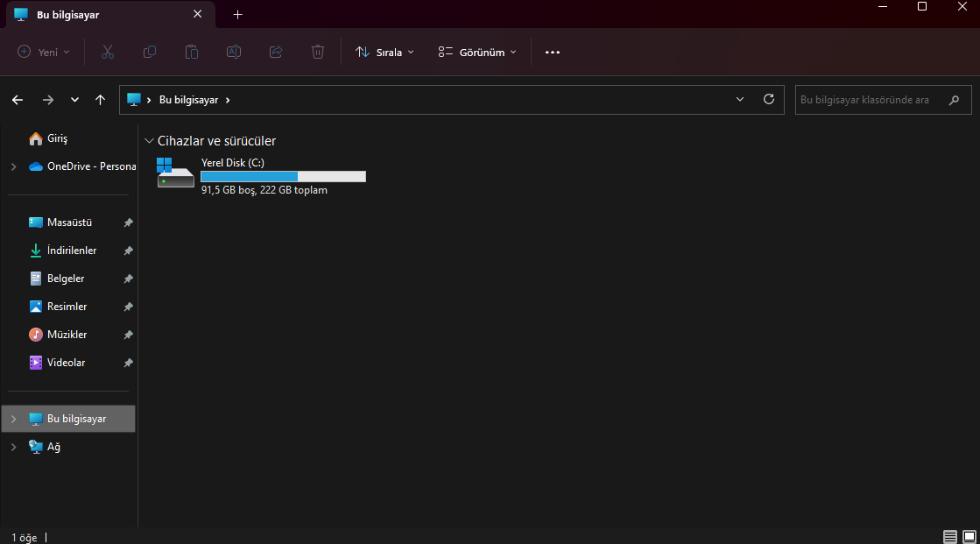Click the Cihazlar ve sürücüler heading

pos(216,141)
